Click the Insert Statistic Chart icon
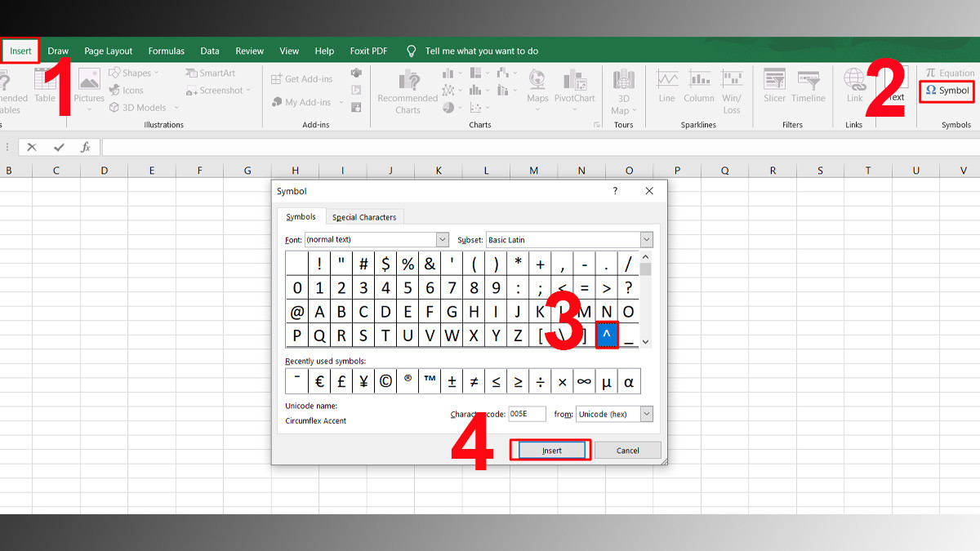Screen dimensions: 980x551 [x=475, y=90]
